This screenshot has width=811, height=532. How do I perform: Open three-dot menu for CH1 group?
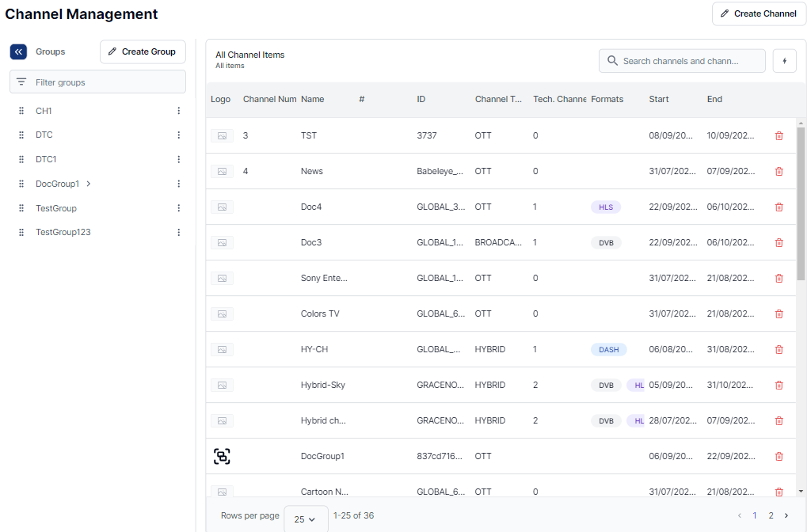(x=178, y=111)
